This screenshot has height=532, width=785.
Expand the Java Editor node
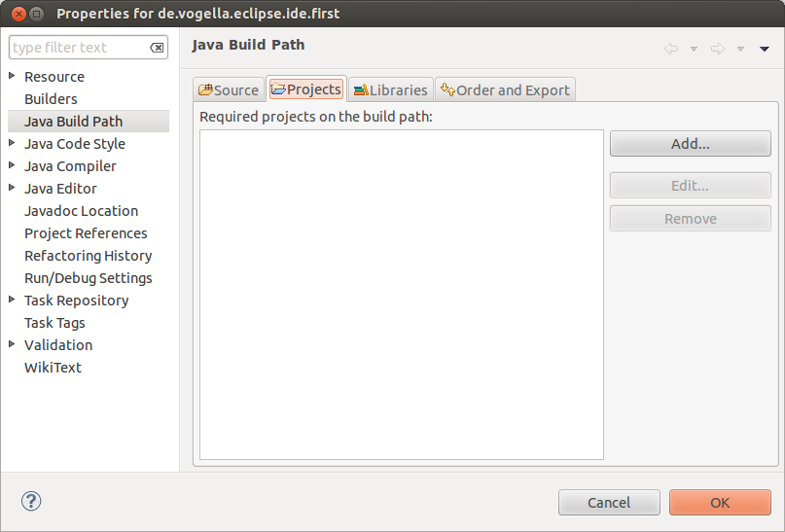click(12, 187)
